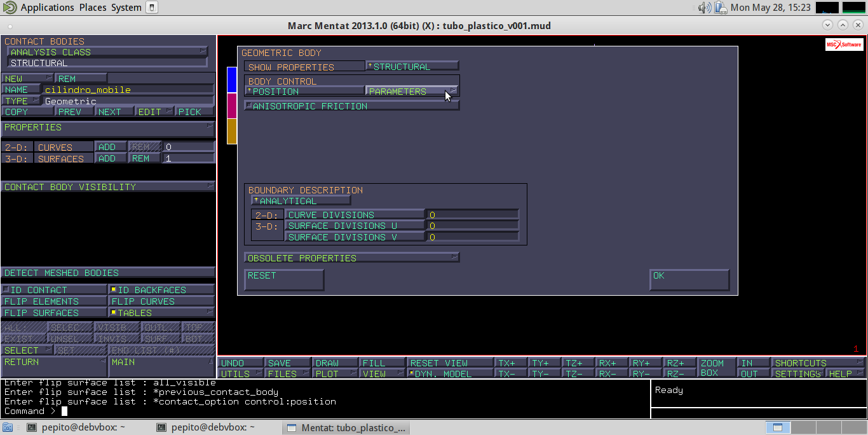The width and height of the screenshot is (868, 435).
Task: Click FLIP ELEMENTS button
Action: coord(54,301)
